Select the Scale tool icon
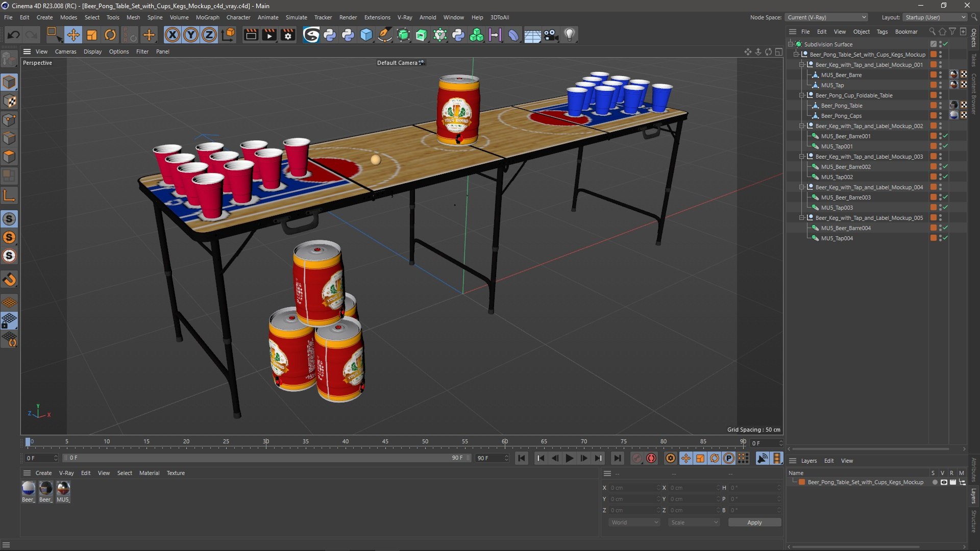 (92, 35)
